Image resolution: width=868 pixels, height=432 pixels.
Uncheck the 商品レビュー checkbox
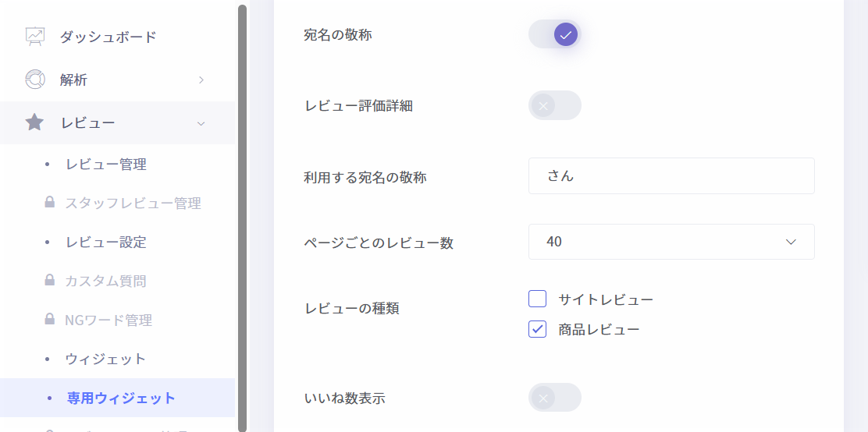click(538, 329)
